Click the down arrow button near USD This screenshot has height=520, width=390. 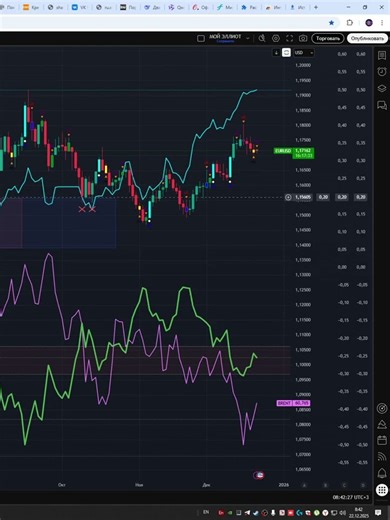click(276, 53)
